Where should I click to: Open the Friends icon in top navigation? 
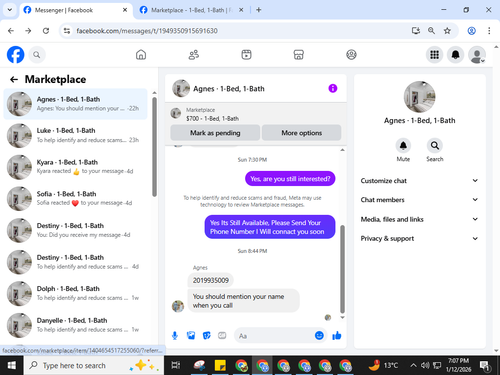tap(194, 55)
